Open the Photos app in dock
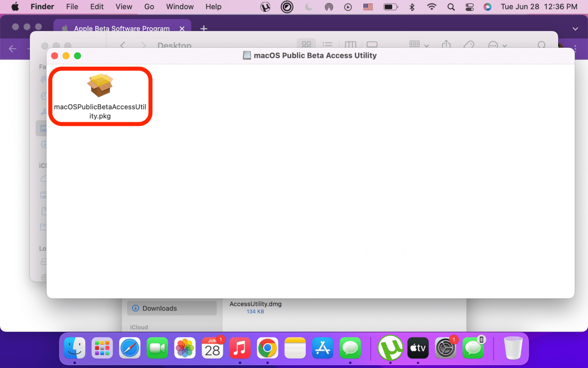 click(x=185, y=348)
